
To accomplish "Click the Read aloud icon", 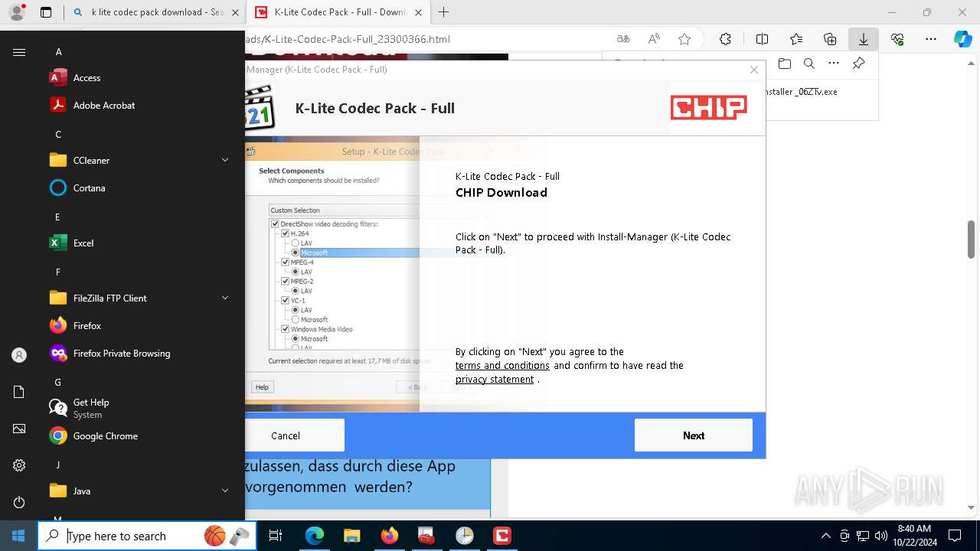I will point(654,39).
